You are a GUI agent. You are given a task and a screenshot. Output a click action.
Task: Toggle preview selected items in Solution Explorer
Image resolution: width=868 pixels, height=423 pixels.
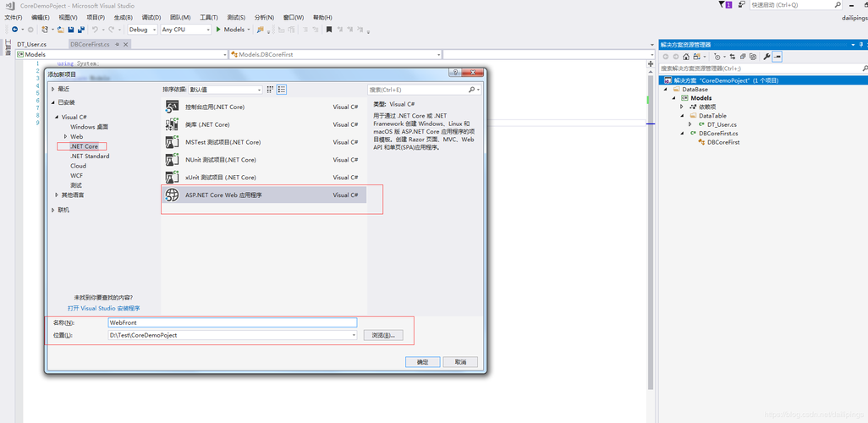(777, 57)
